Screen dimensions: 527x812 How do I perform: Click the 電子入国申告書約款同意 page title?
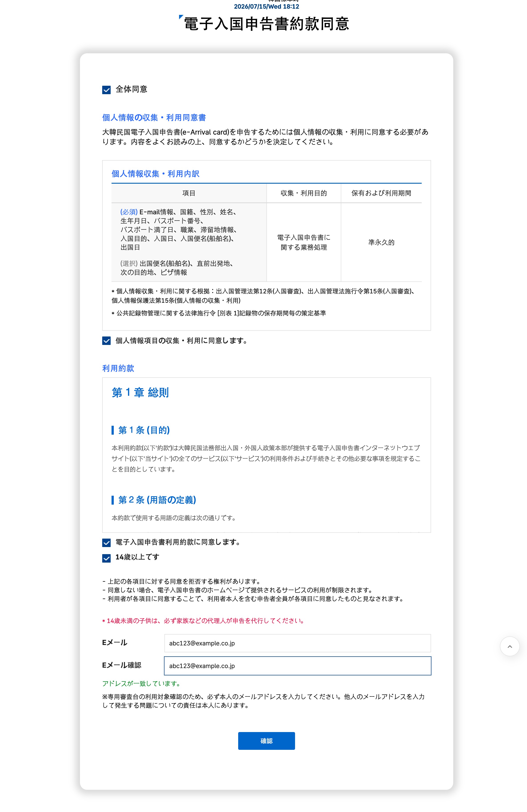pos(266,24)
